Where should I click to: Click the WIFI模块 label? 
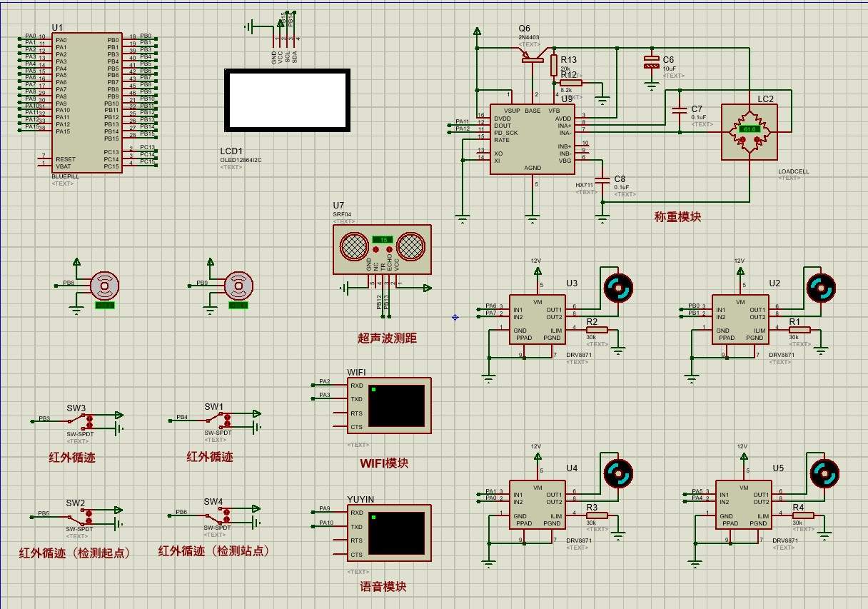point(384,463)
